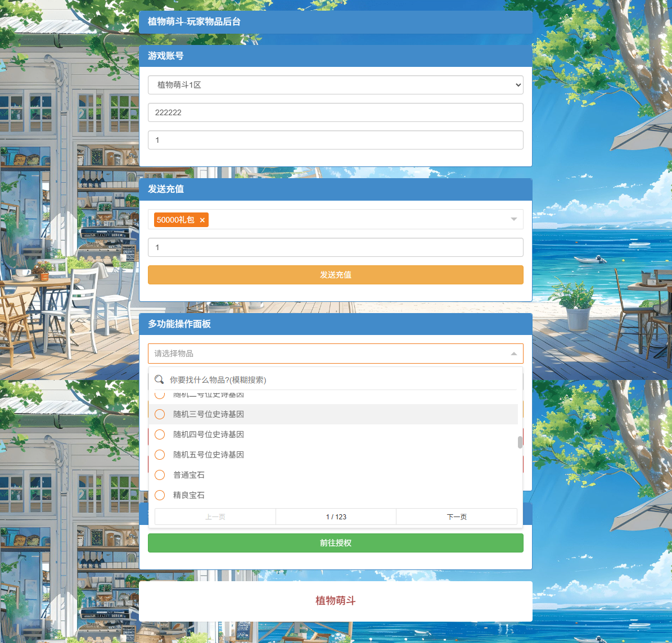Choose 精良宝石 from the item list
The width and height of the screenshot is (672, 643).
pyautogui.click(x=189, y=495)
